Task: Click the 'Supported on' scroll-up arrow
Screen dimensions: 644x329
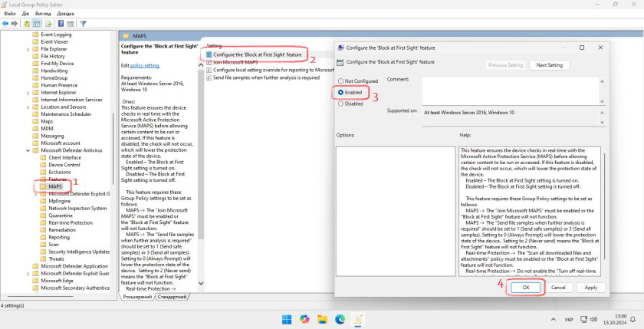Action: pyautogui.click(x=602, y=112)
